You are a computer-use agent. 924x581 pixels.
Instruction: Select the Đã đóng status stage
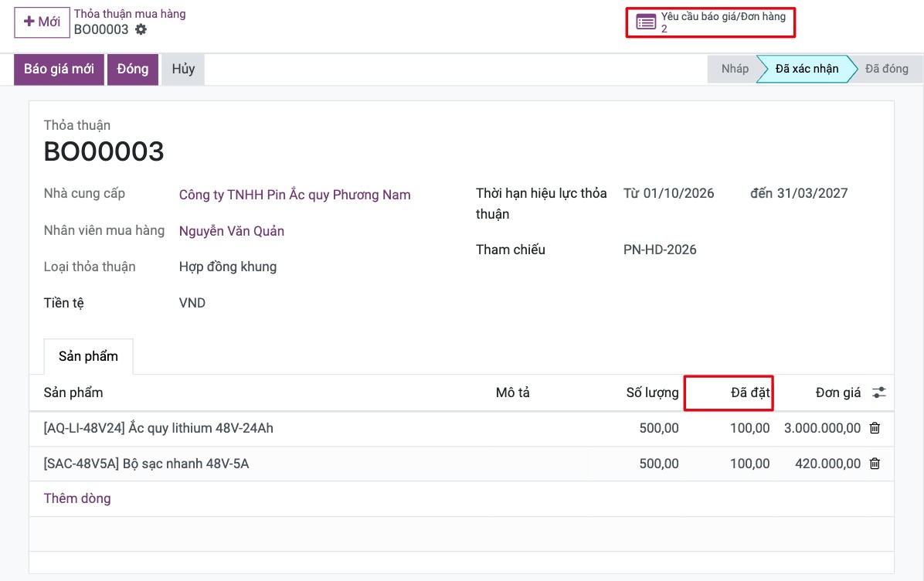click(x=886, y=69)
